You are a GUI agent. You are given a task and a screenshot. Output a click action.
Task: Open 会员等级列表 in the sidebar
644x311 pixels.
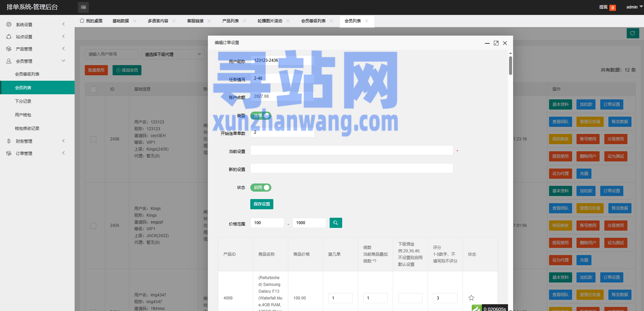(37, 74)
